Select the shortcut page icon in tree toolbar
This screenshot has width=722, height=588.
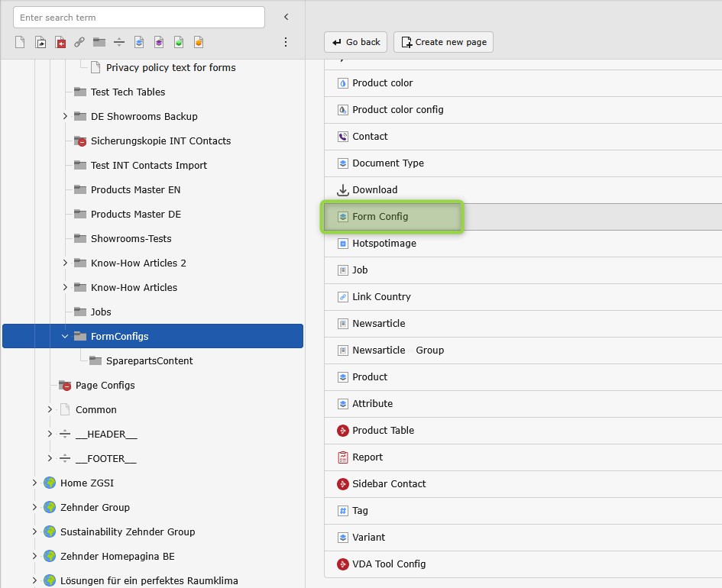point(40,42)
